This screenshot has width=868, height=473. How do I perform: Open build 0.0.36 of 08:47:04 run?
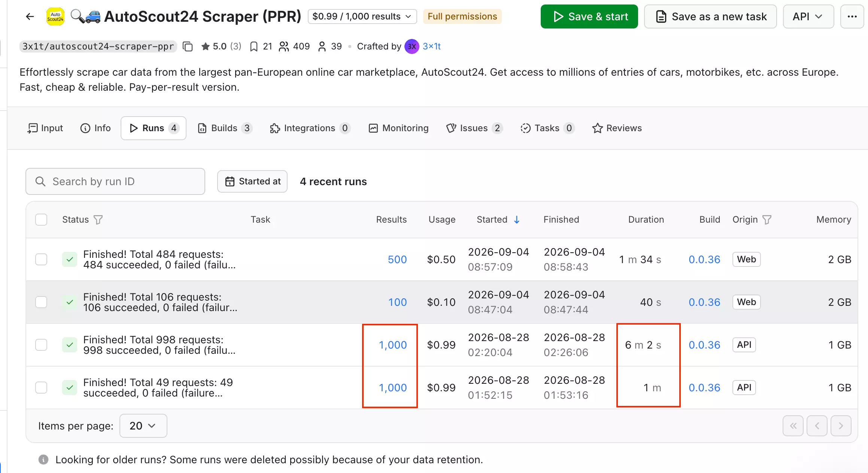click(704, 302)
